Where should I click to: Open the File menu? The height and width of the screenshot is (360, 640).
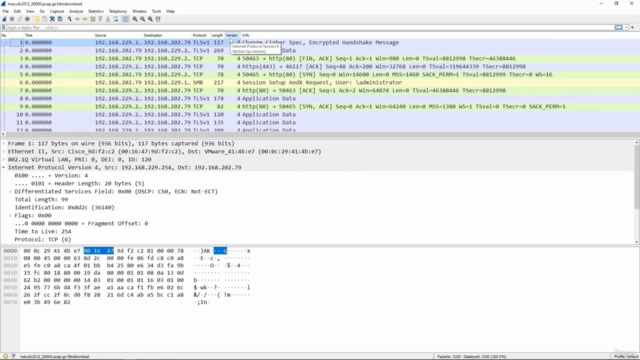6,11
